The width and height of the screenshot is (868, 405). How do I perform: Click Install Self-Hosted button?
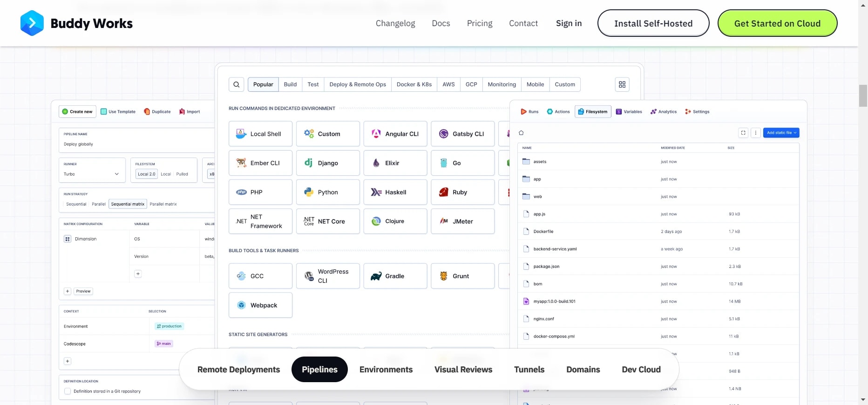pyautogui.click(x=653, y=23)
